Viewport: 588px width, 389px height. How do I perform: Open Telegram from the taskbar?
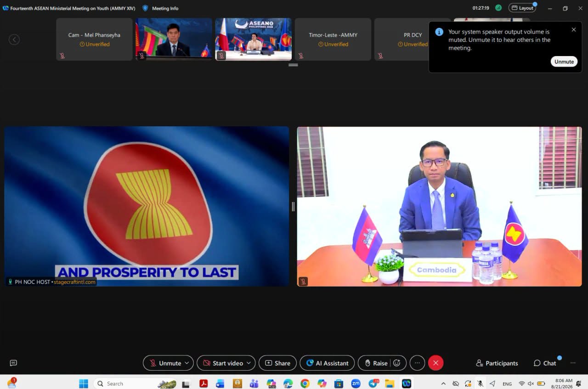click(373, 383)
